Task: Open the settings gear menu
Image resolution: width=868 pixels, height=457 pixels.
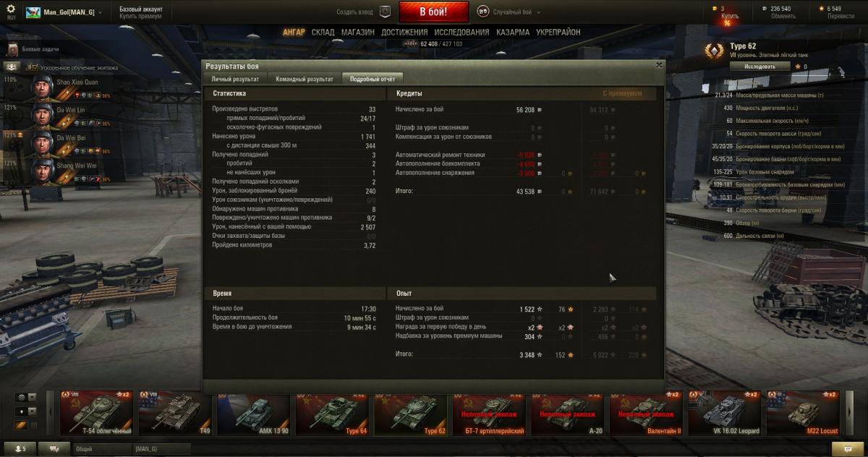Action: click(x=11, y=9)
